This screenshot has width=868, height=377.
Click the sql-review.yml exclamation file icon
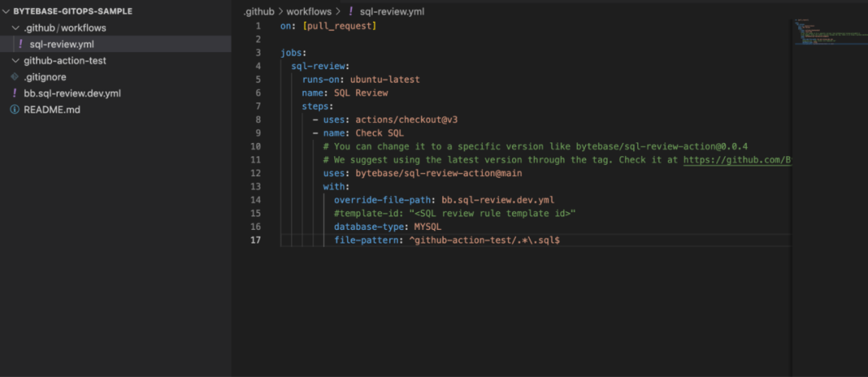click(21, 44)
